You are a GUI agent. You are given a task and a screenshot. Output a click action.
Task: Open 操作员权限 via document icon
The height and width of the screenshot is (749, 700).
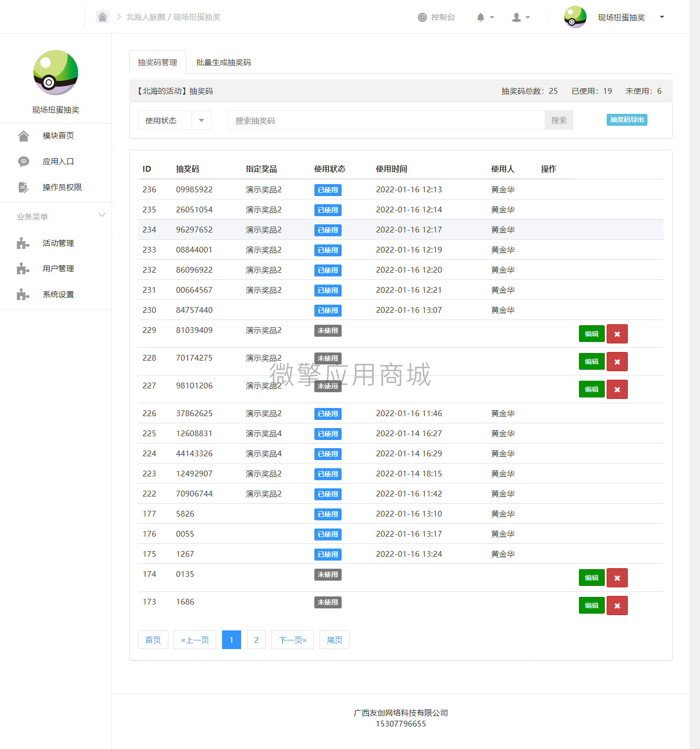24,187
